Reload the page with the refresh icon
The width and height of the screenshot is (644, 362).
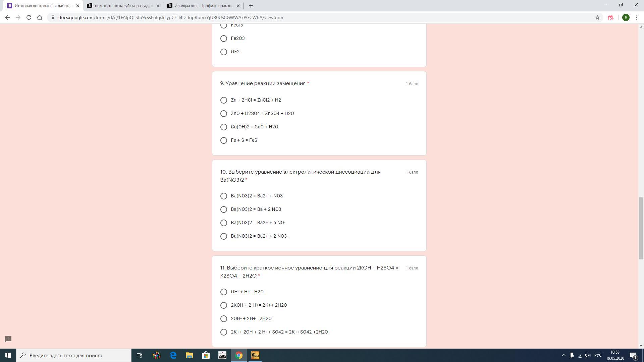(29, 17)
